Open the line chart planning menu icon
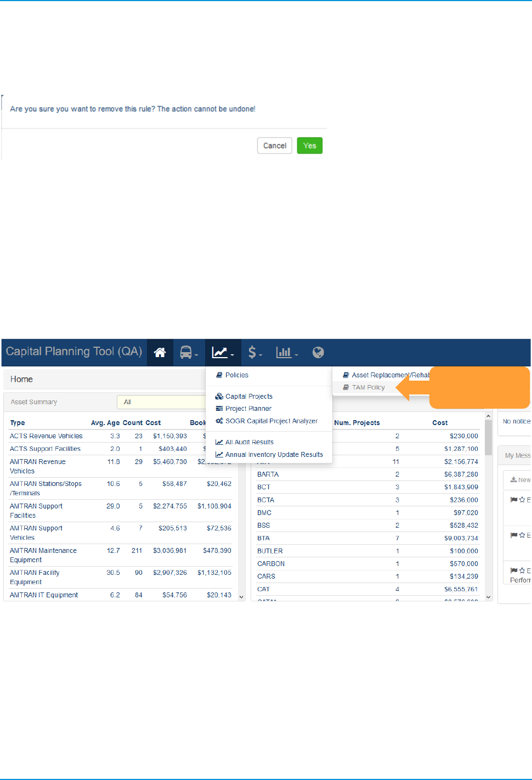This screenshot has height=780, width=532. point(223,352)
